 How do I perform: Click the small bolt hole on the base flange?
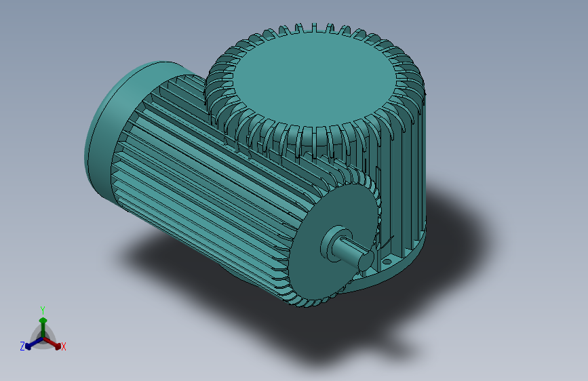point(387,261)
